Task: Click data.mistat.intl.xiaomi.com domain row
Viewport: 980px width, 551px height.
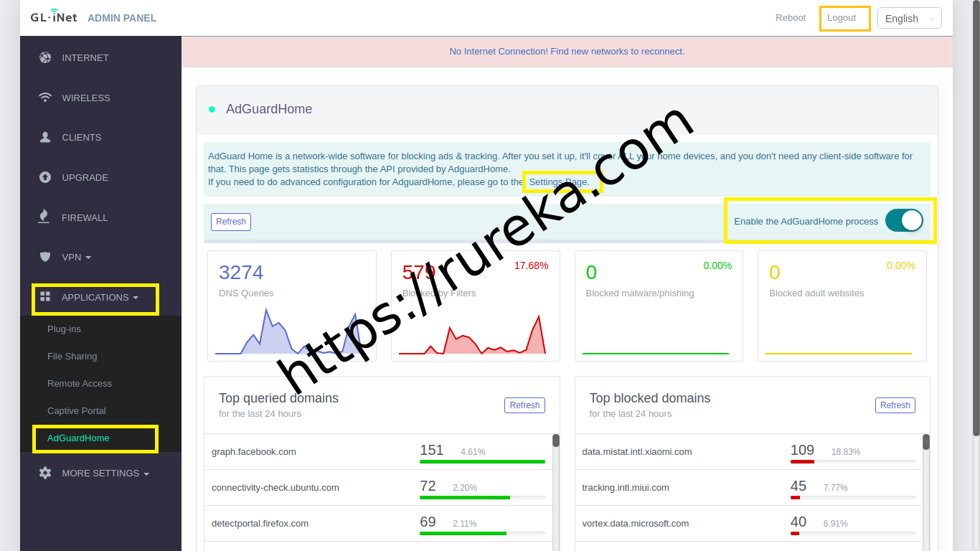Action: click(748, 452)
